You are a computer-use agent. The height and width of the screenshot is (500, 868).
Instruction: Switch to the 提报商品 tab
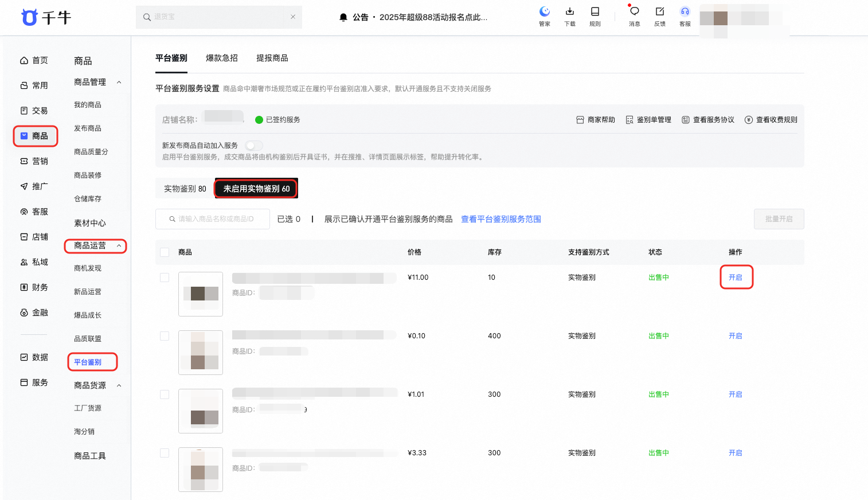[272, 58]
